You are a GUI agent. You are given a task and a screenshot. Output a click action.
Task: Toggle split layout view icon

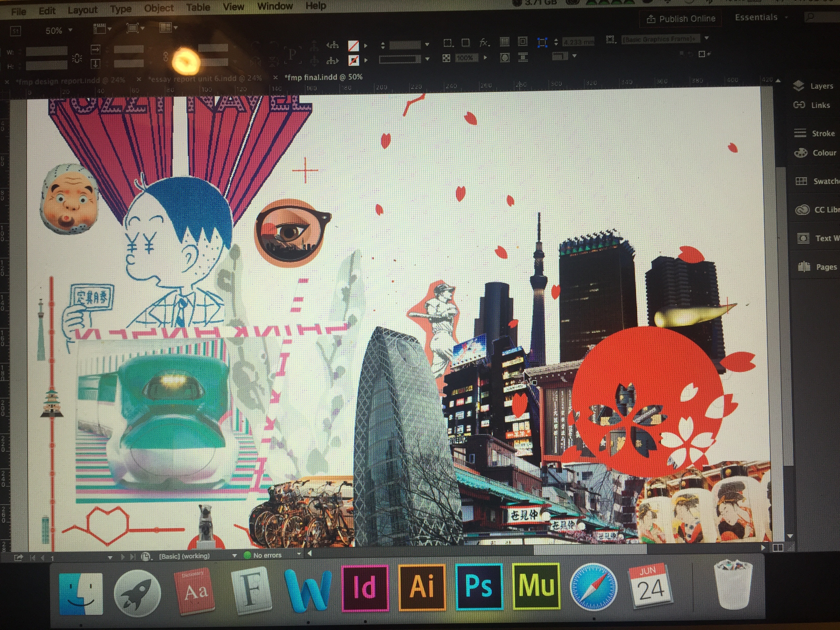[778, 547]
